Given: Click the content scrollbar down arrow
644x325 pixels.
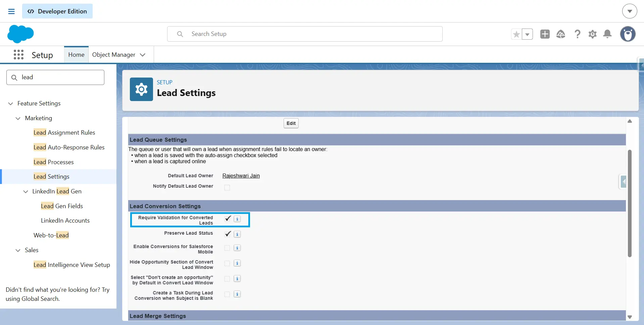Looking at the screenshot, I should coord(630,317).
